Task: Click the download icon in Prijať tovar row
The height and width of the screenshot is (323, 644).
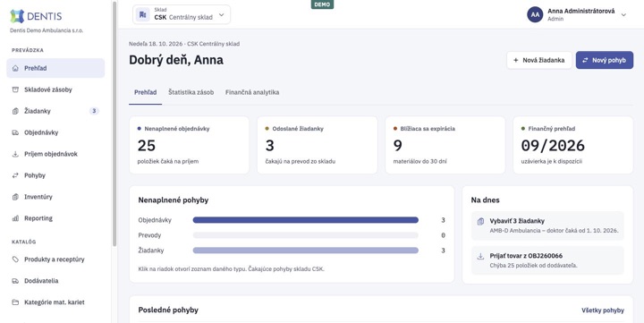Action: coord(480,257)
